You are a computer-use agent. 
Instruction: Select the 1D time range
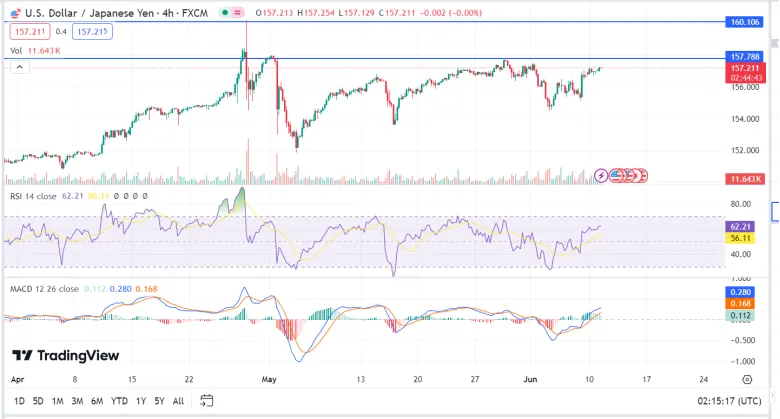(x=19, y=401)
